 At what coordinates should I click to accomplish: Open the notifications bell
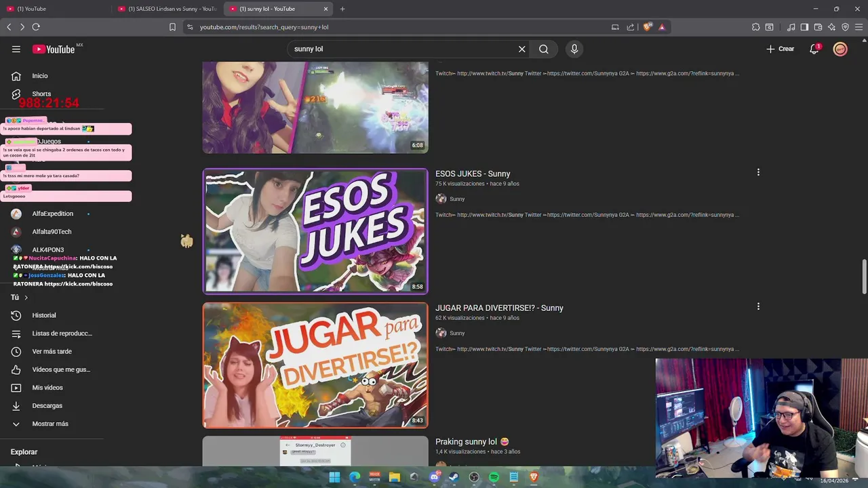click(814, 49)
